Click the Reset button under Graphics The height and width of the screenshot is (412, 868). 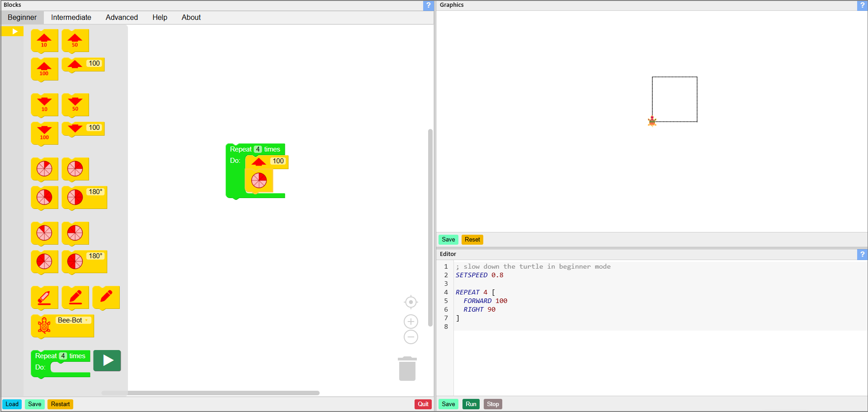(472, 240)
